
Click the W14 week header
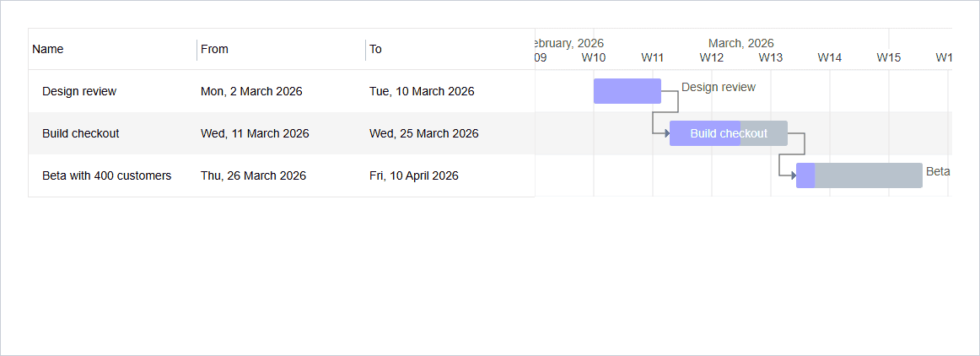click(x=829, y=57)
